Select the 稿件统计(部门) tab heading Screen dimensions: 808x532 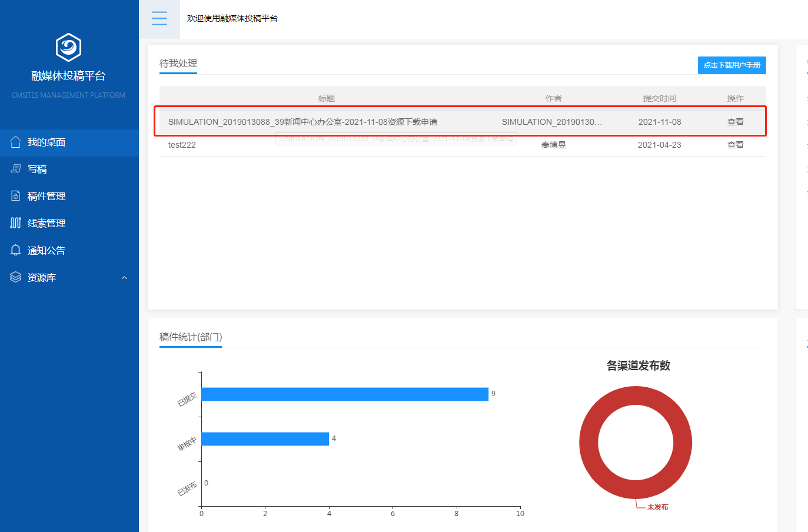(x=191, y=337)
